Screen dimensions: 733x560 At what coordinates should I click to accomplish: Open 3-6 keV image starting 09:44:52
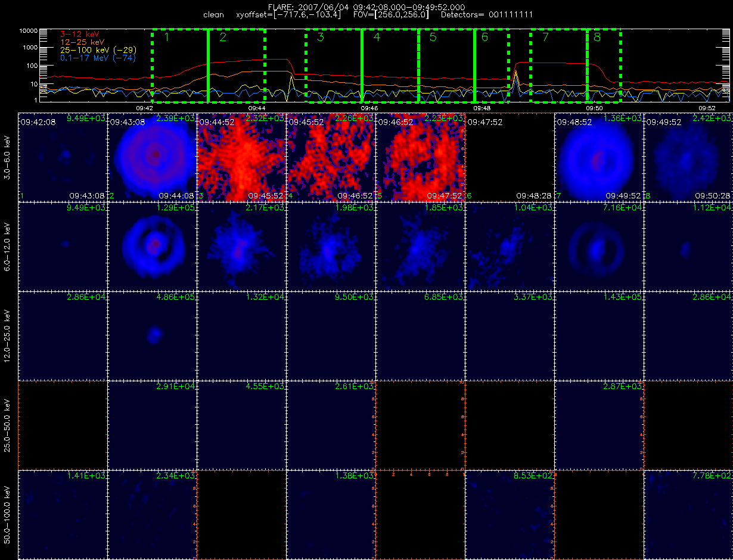pyautogui.click(x=241, y=157)
